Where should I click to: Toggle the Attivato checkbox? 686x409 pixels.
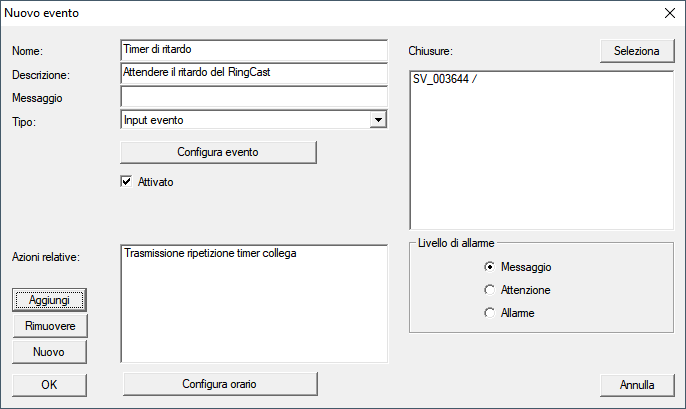pyautogui.click(x=126, y=182)
